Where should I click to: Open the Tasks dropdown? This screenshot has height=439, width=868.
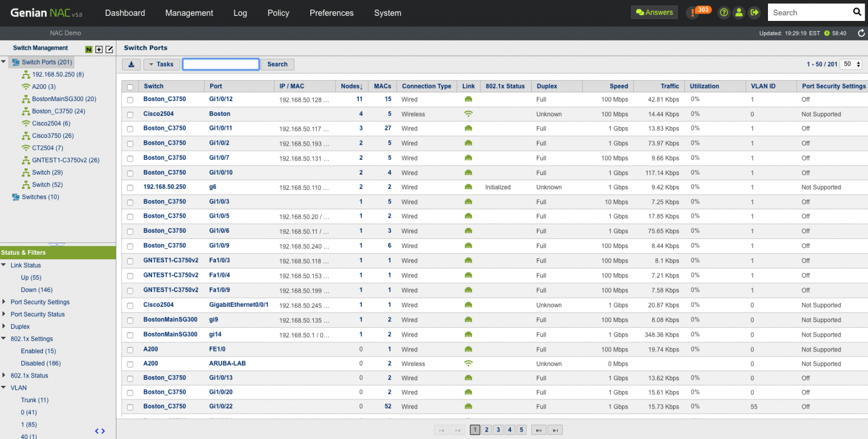(x=162, y=64)
